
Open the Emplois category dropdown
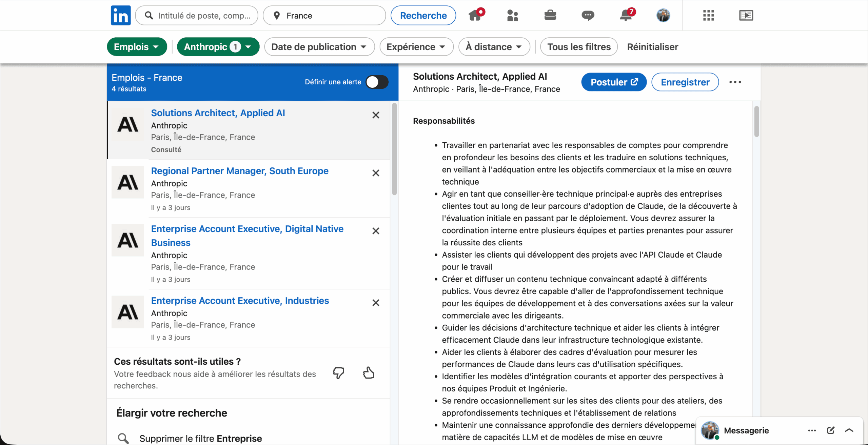pyautogui.click(x=137, y=47)
